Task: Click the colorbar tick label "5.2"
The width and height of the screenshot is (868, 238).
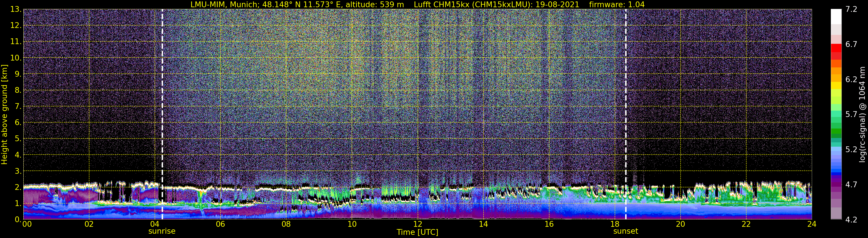Action: click(851, 150)
